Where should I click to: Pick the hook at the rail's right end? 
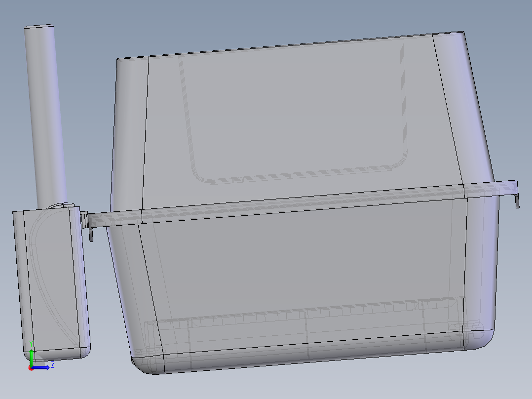[x=517, y=200]
